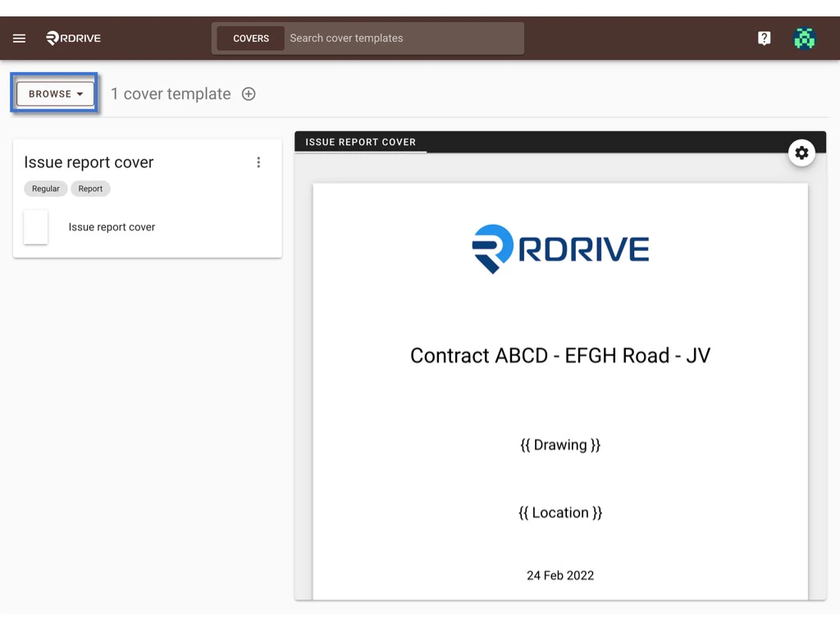840x630 pixels.
Task: Open the Issue report cover page thumbnail
Action: pos(36,227)
